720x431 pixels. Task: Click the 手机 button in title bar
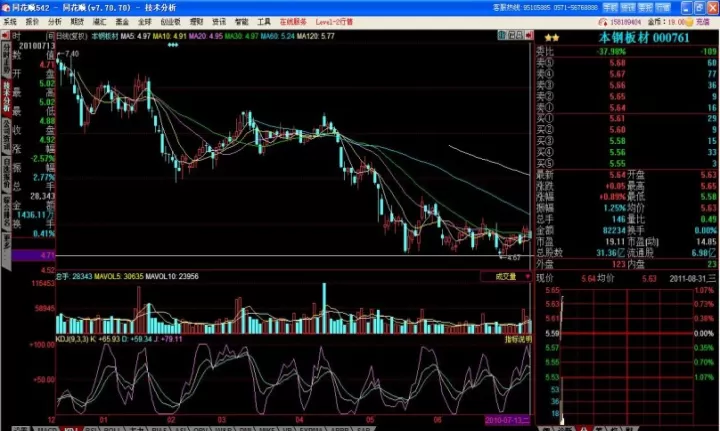coord(610,8)
